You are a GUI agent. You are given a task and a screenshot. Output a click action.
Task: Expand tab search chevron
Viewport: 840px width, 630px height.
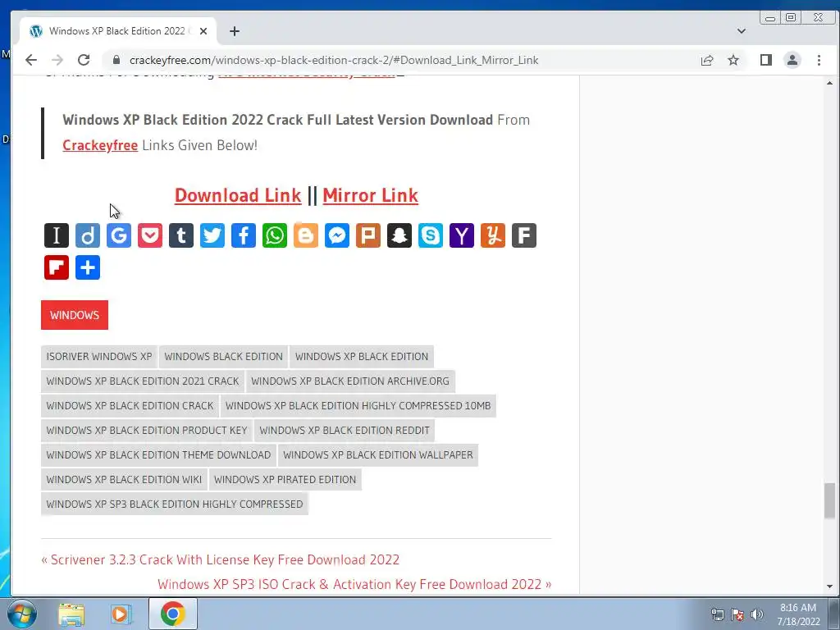tap(742, 31)
